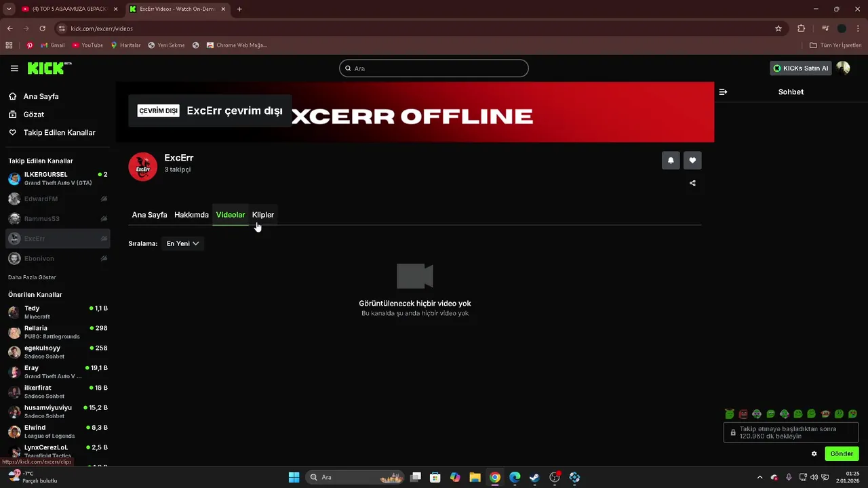868x488 pixels.
Task: Bookmark this page with star icon
Action: click(x=778, y=28)
